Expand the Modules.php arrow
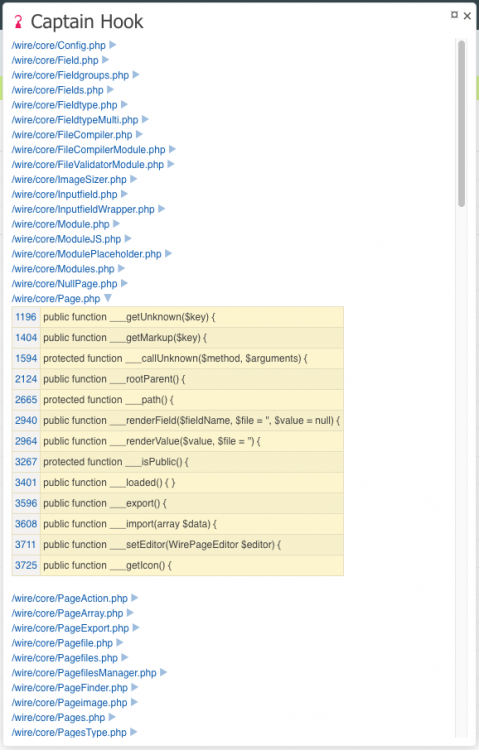 (x=121, y=268)
